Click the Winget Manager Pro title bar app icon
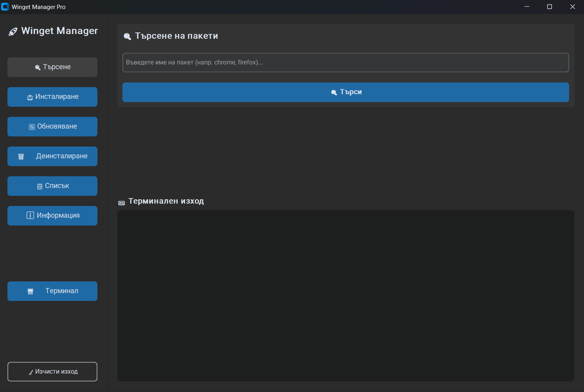 pos(5,7)
